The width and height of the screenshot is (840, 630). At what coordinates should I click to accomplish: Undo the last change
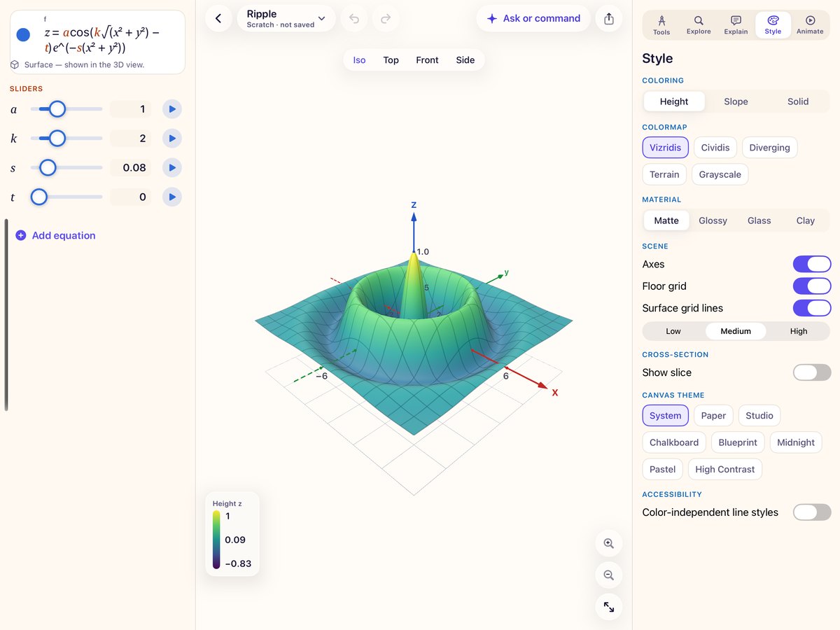(354, 19)
